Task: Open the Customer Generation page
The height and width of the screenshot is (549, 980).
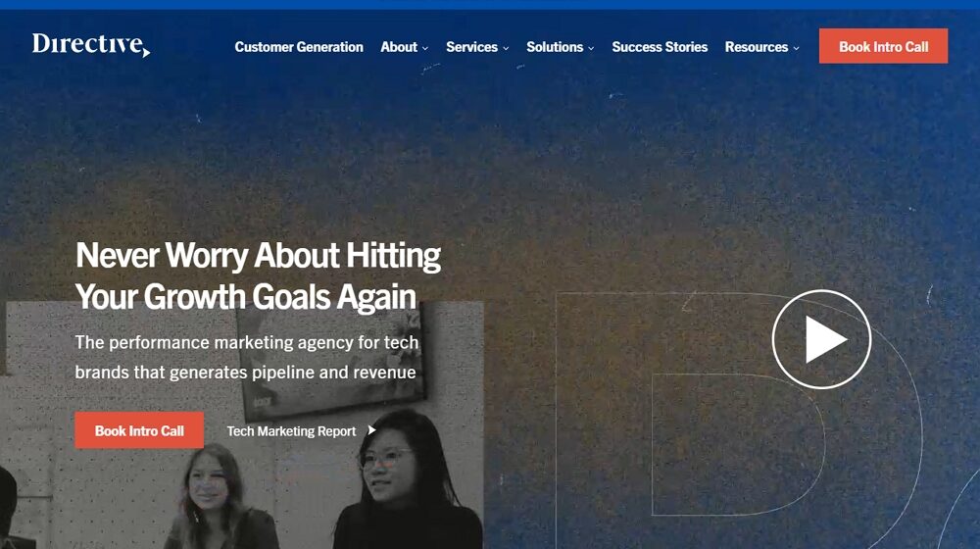Action: click(299, 47)
